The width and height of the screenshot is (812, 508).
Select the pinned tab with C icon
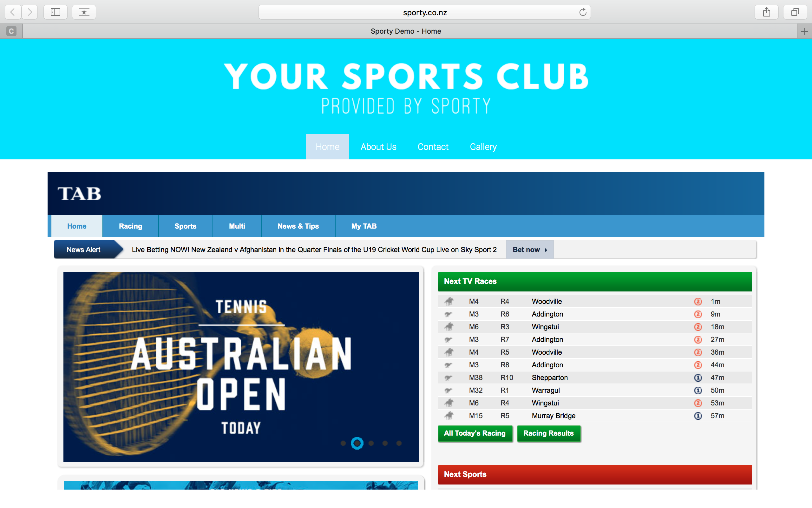click(x=11, y=31)
